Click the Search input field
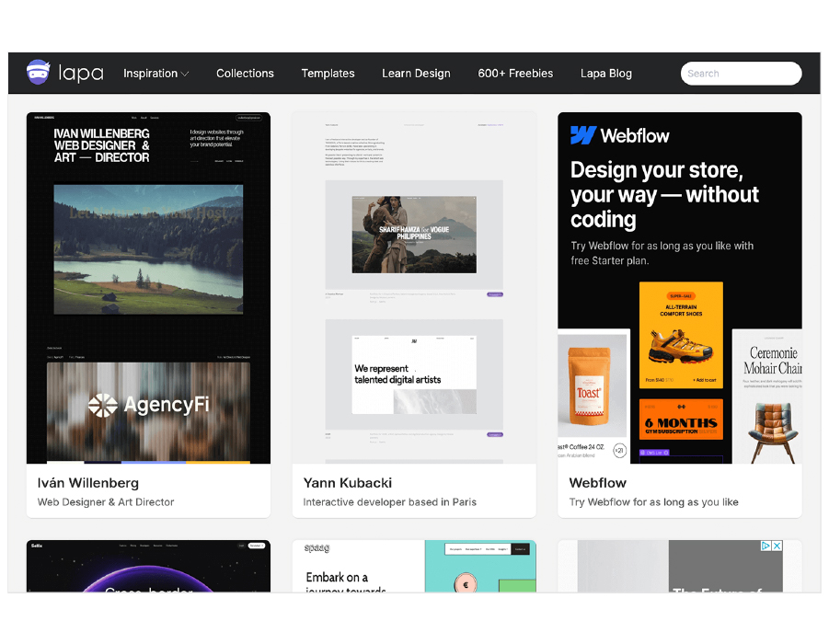The height and width of the screenshot is (644, 829). pyautogui.click(x=741, y=74)
